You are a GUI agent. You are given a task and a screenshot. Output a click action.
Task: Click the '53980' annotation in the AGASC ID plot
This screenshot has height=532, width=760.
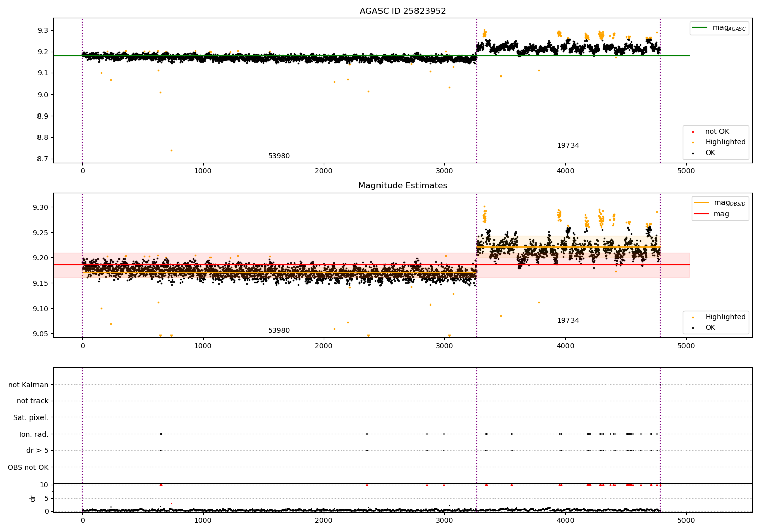(x=279, y=156)
